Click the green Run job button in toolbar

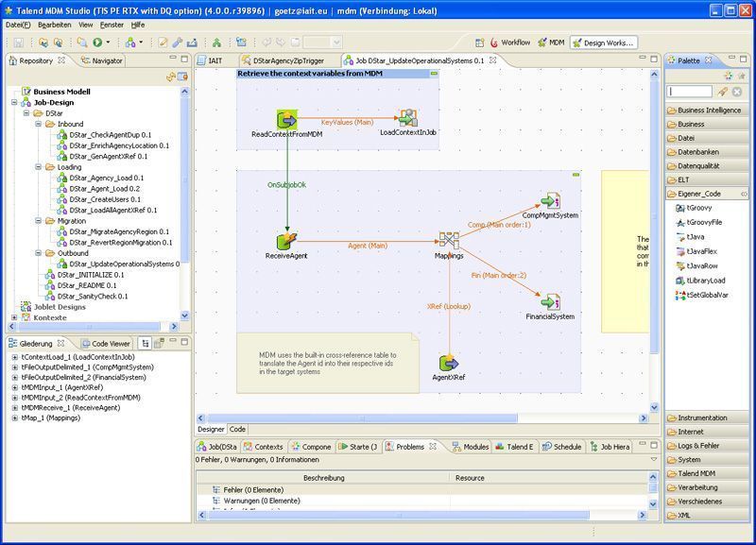[x=97, y=43]
